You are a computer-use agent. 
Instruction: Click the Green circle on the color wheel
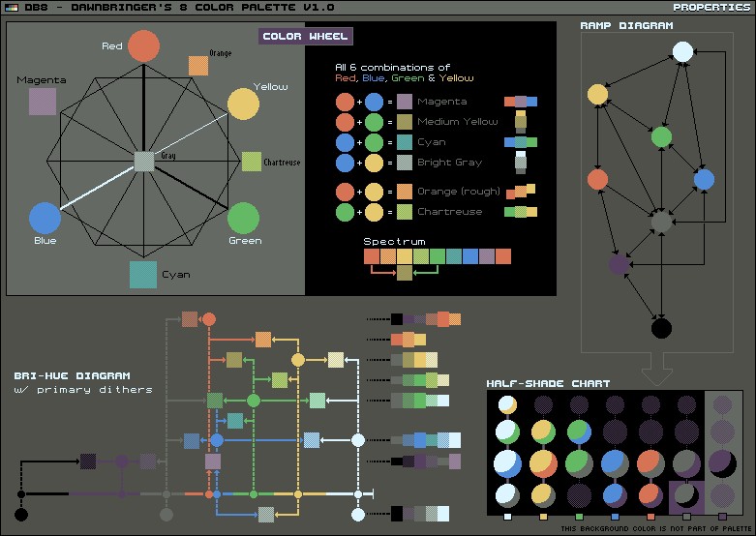click(x=243, y=218)
